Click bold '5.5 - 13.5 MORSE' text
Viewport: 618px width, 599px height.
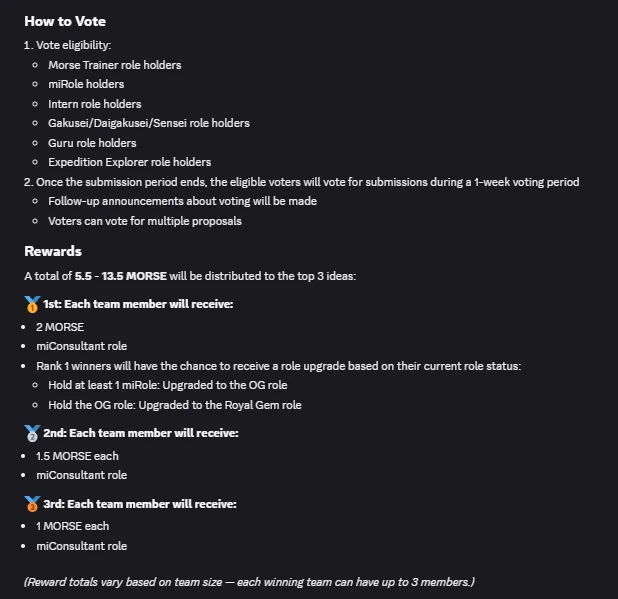(x=121, y=276)
